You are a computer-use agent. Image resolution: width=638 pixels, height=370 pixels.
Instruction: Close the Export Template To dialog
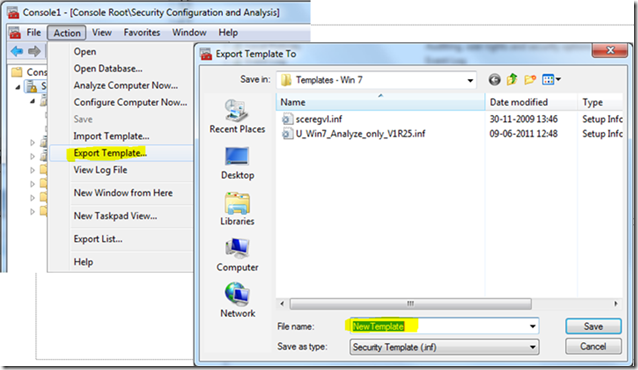610,50
